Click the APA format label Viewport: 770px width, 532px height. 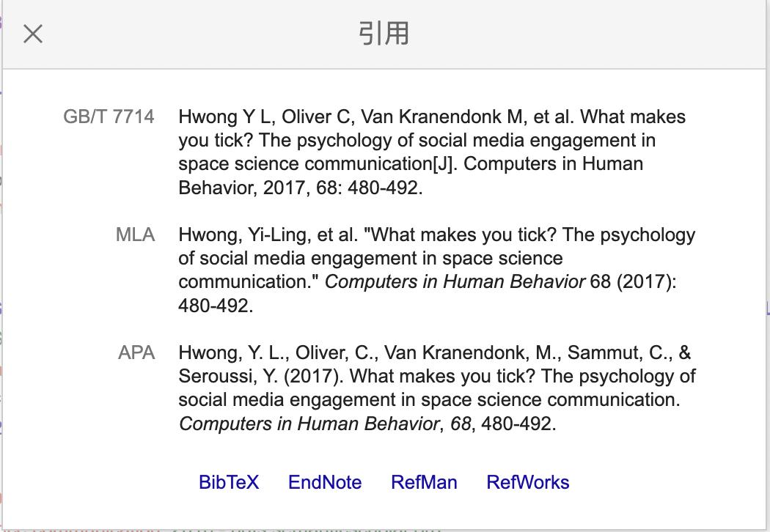(x=136, y=352)
